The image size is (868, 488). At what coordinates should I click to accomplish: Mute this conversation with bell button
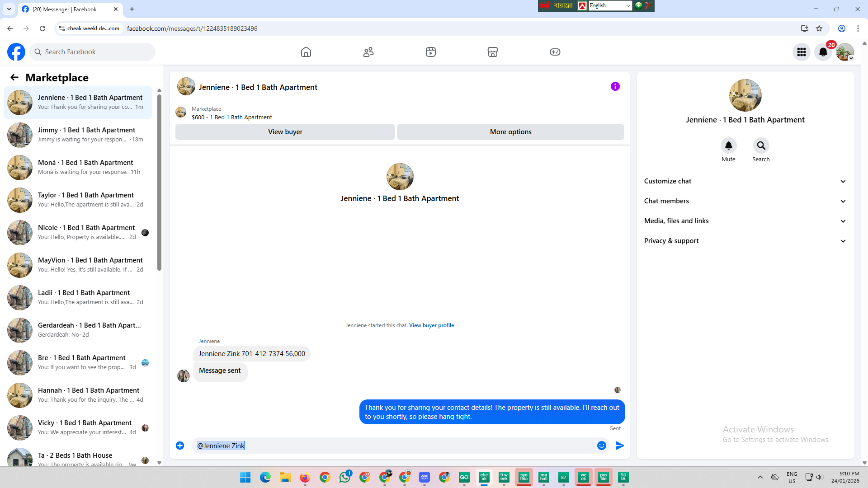pyautogui.click(x=728, y=146)
